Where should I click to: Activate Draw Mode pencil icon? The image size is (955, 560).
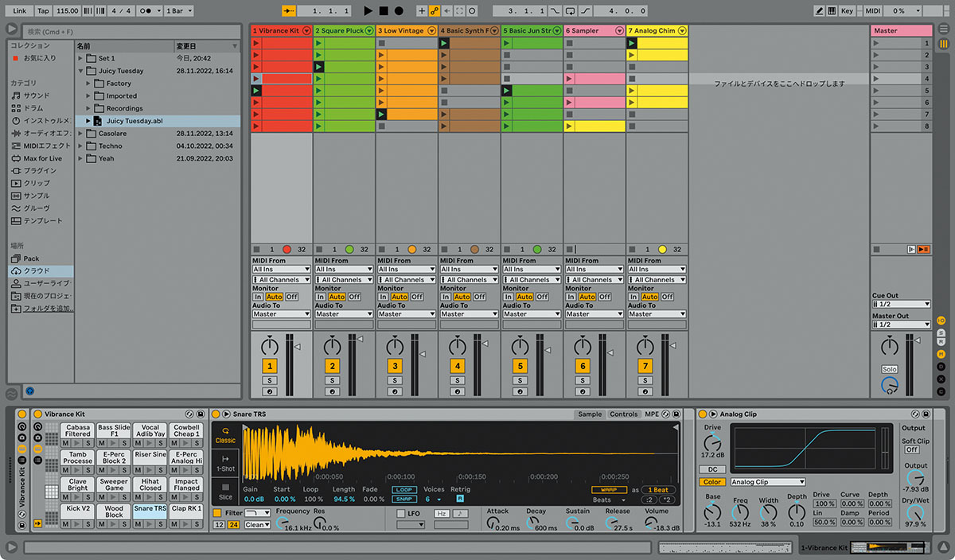coord(820,11)
